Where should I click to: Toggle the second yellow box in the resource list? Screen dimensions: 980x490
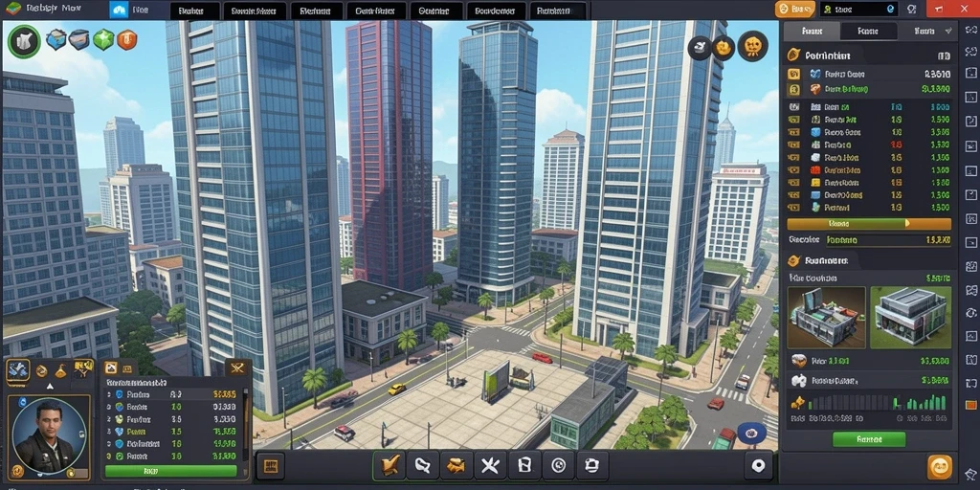793,89
